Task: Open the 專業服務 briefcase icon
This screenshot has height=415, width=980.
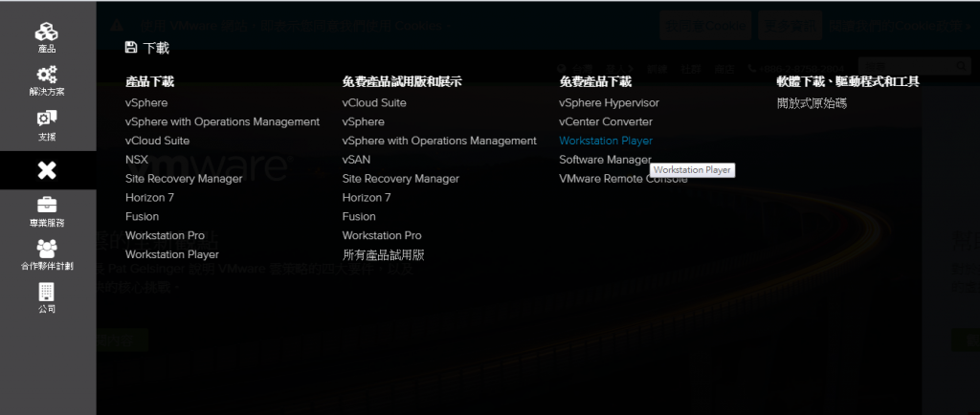Action: click(x=47, y=205)
